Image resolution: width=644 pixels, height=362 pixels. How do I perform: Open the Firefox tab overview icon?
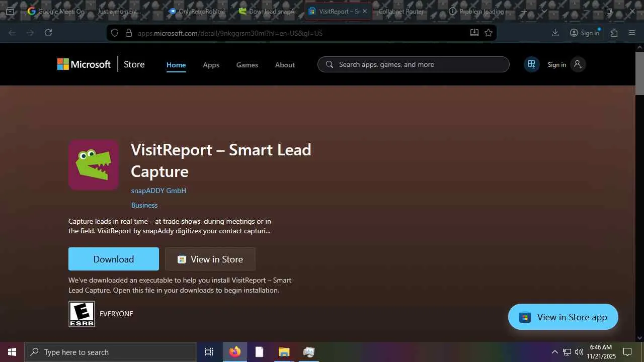[10, 11]
